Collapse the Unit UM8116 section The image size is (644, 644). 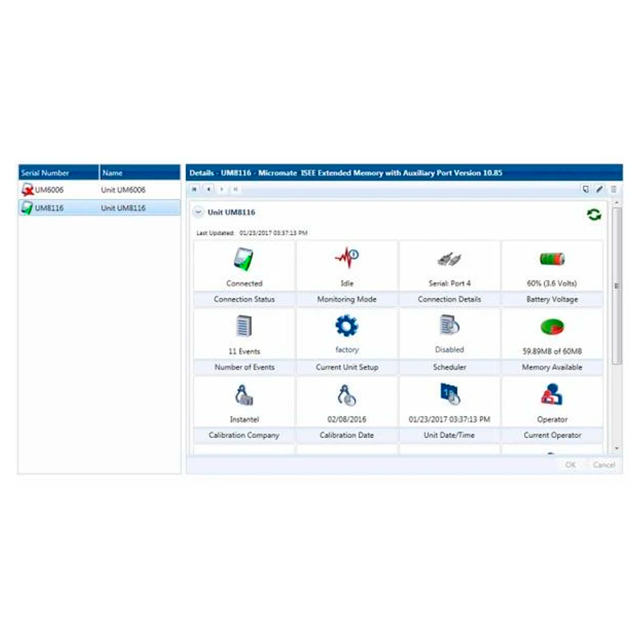(198, 213)
